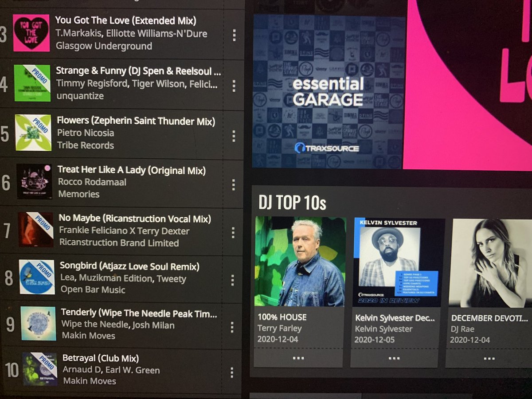This screenshot has width=532, height=399.
Task: Open three-dot menu for Betrayal track
Action: (x=231, y=372)
